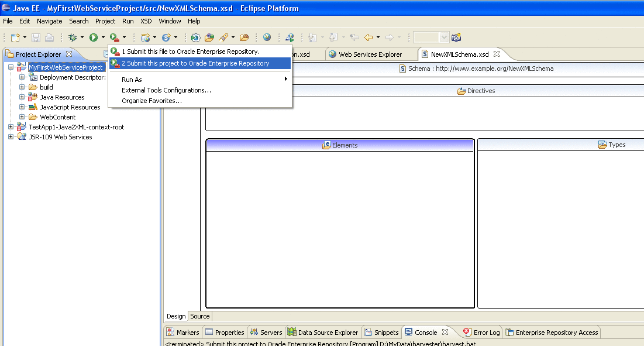The image size is (644, 346).
Task: Select Organize Favorites menu entry
Action: click(x=201, y=101)
